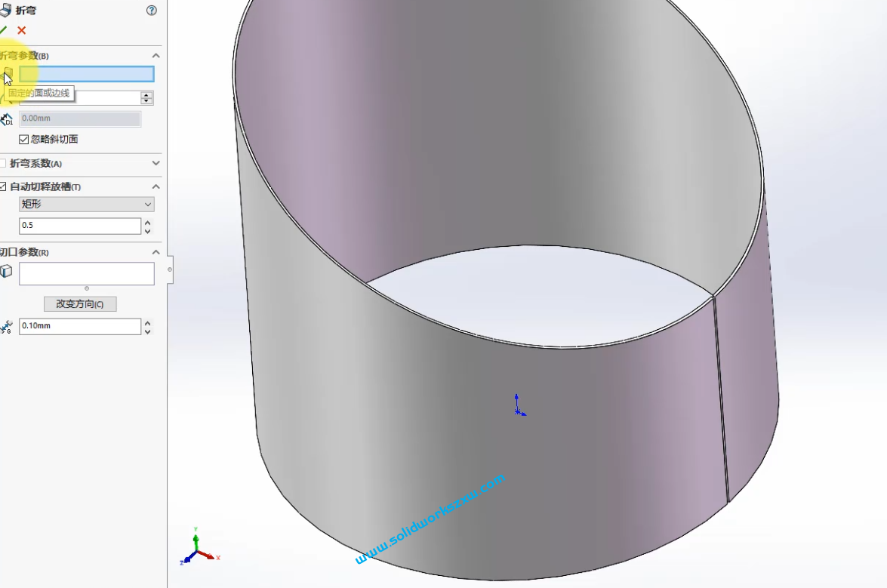
Task: Click the relief ratio 0.5 value field
Action: pos(75,225)
